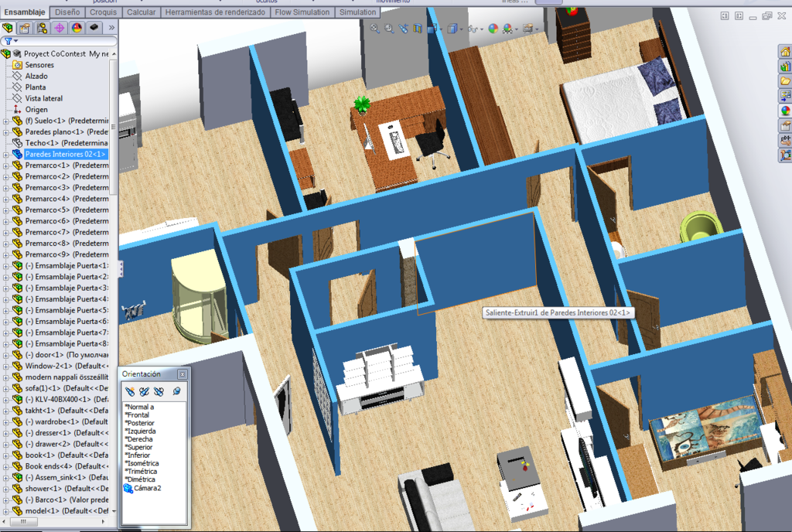Open the Herramientas de renderizado tab

(215, 12)
